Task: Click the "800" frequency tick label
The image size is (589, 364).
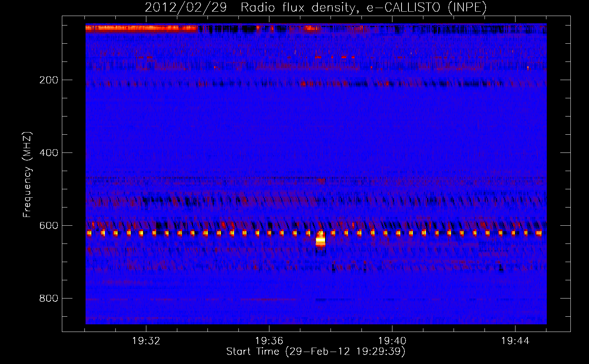Action: tap(48, 298)
